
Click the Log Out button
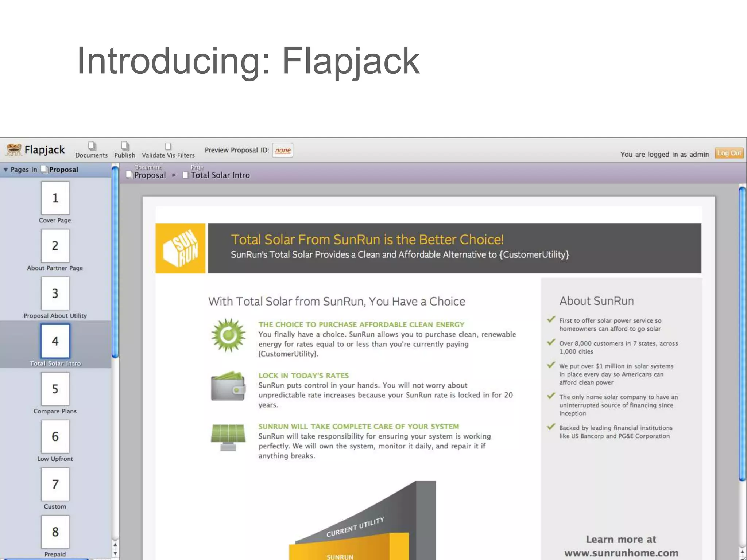click(729, 153)
